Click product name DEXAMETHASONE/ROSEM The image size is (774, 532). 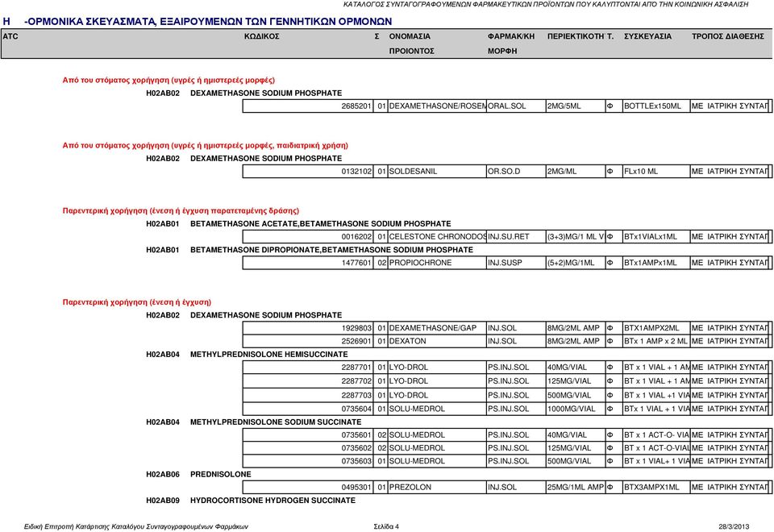point(437,106)
